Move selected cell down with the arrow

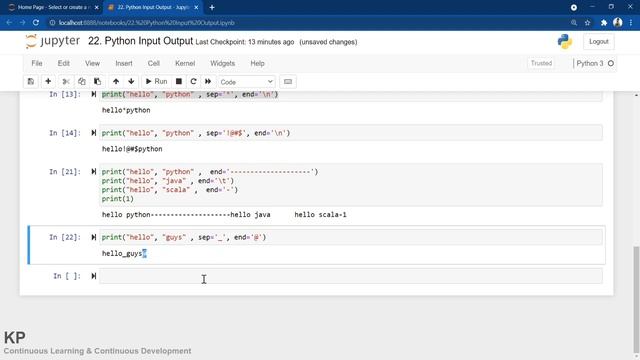click(131, 82)
